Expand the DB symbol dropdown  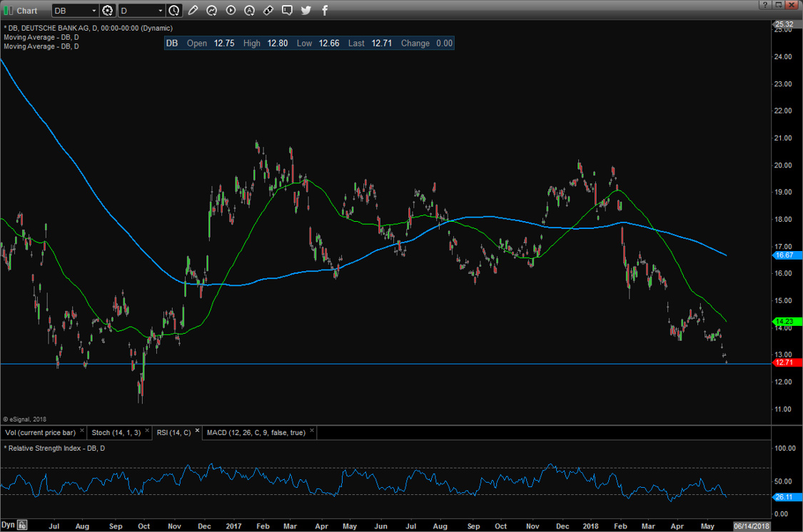94,11
